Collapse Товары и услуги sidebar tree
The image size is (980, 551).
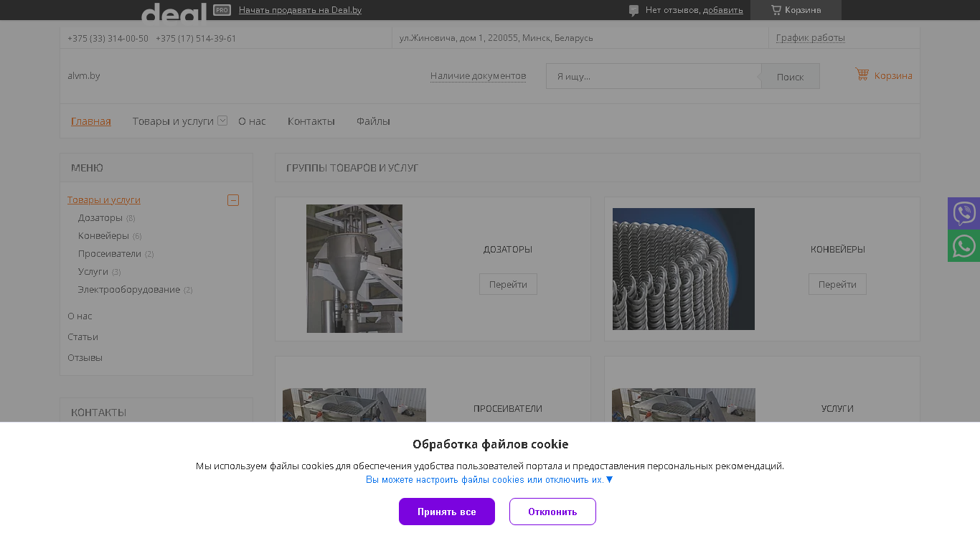(x=233, y=200)
